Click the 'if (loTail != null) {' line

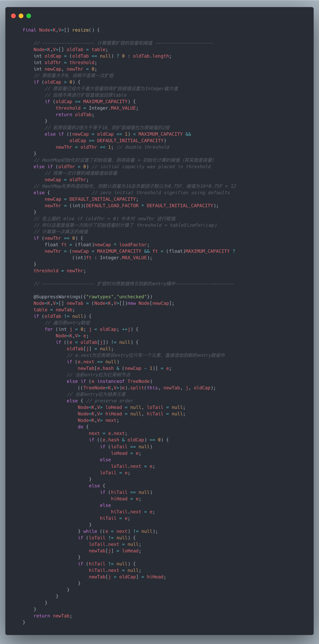(107, 537)
